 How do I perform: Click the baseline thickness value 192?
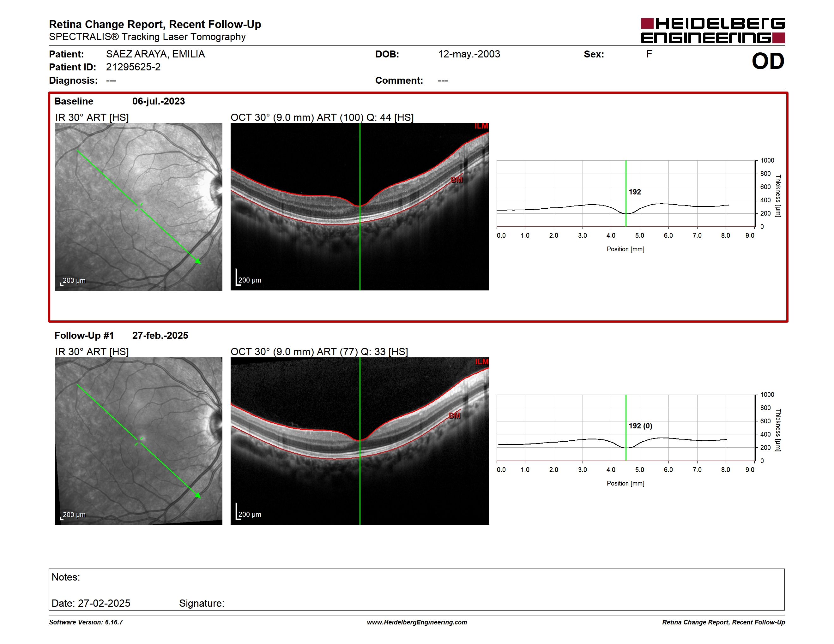pyautogui.click(x=635, y=192)
